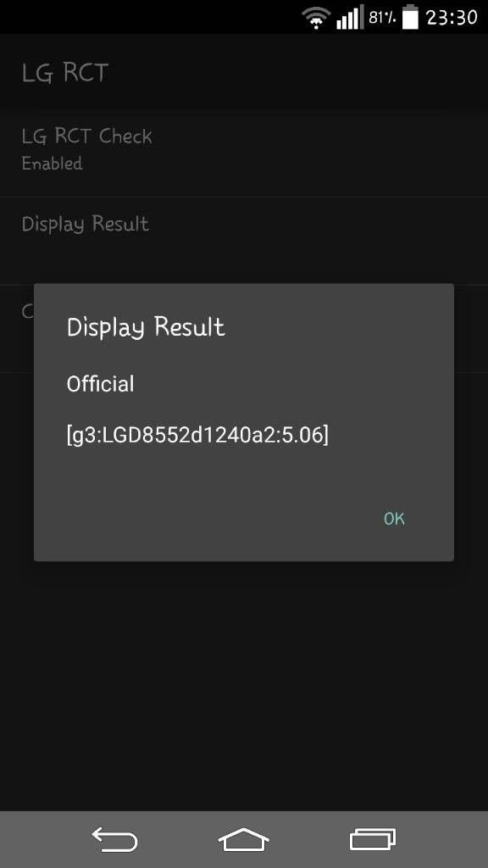The image size is (488, 868).
Task: Tap the Official result text
Action: (x=100, y=384)
